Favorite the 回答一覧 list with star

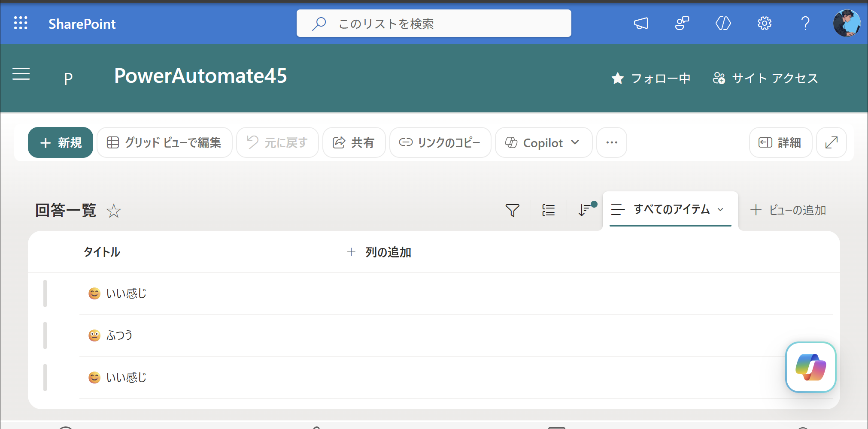point(114,211)
